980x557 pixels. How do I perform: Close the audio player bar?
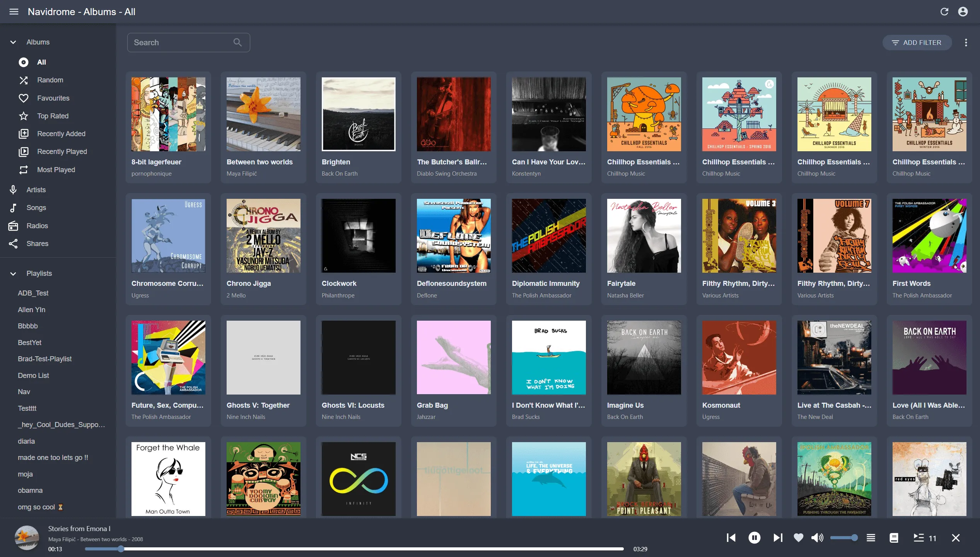pyautogui.click(x=956, y=538)
